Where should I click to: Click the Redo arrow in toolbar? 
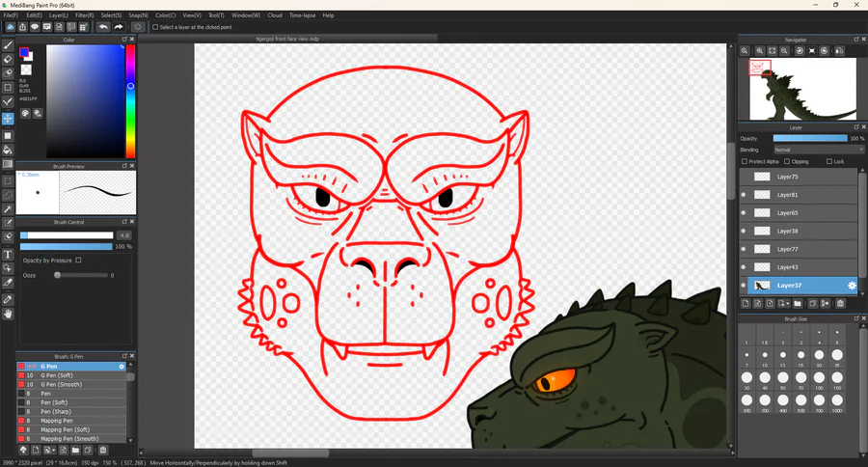click(x=119, y=27)
